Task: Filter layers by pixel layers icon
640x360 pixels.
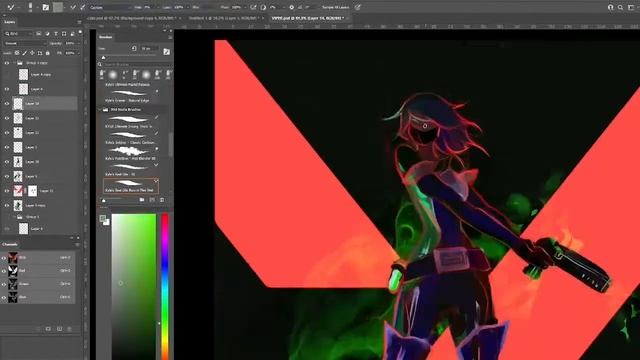Action: [x=38, y=34]
